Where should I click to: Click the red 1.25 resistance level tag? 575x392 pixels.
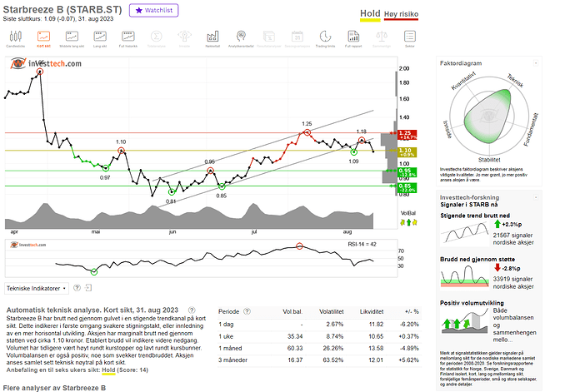pyautogui.click(x=407, y=135)
